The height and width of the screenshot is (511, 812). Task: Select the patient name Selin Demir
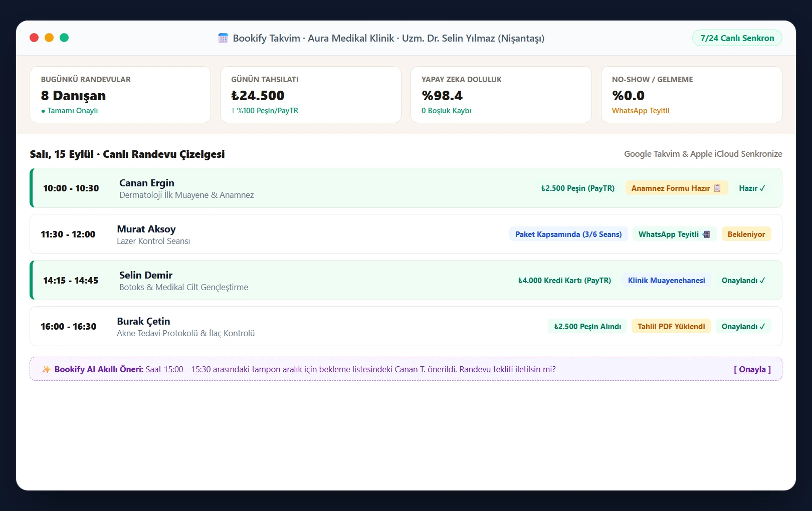point(146,275)
